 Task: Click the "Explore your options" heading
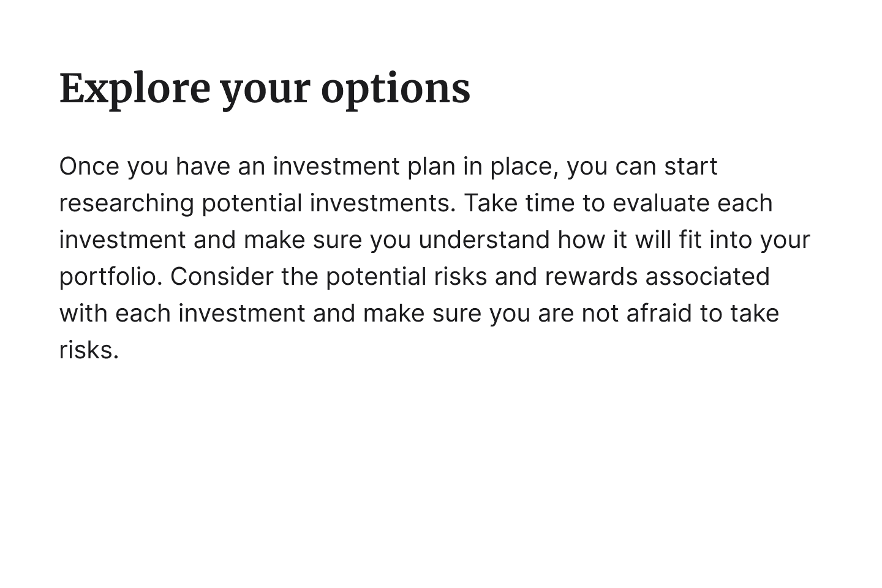[265, 89]
